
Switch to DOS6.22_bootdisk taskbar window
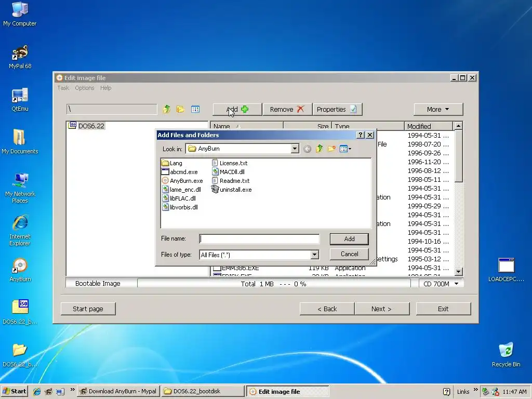[x=203, y=391]
